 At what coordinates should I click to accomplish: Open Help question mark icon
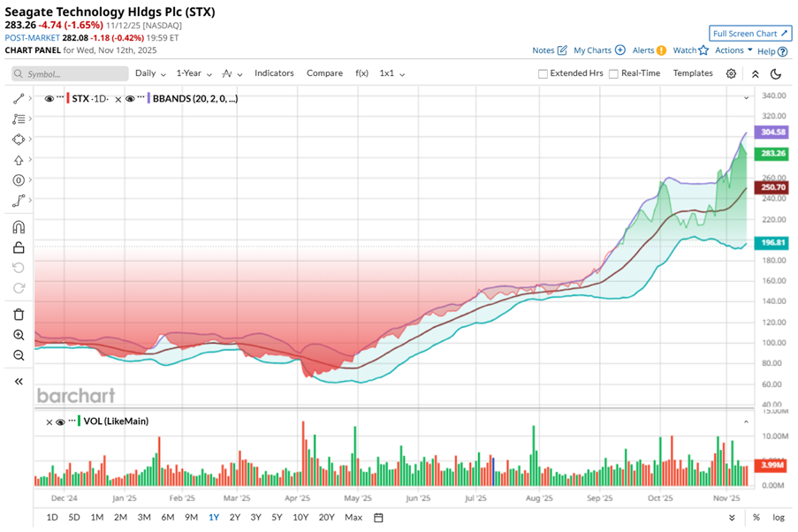point(783,51)
